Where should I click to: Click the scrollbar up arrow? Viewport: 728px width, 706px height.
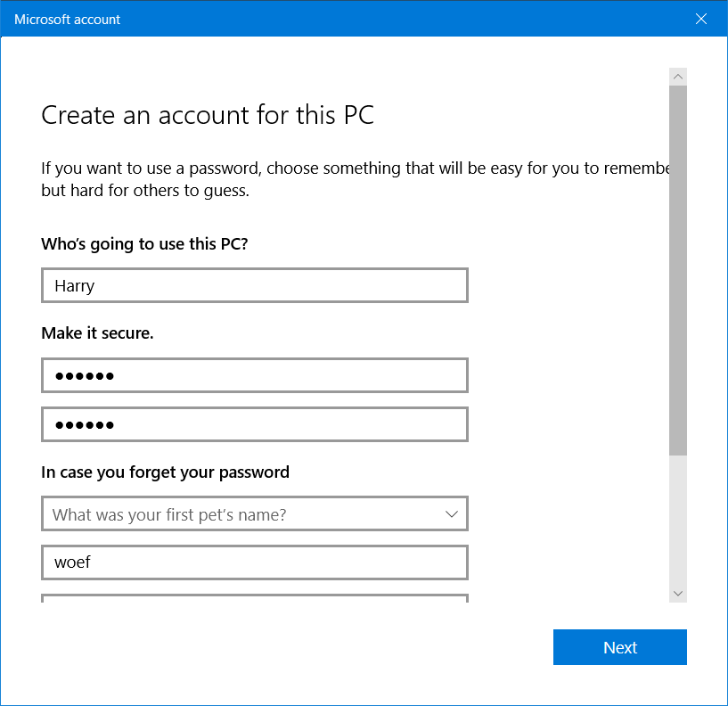(x=678, y=77)
